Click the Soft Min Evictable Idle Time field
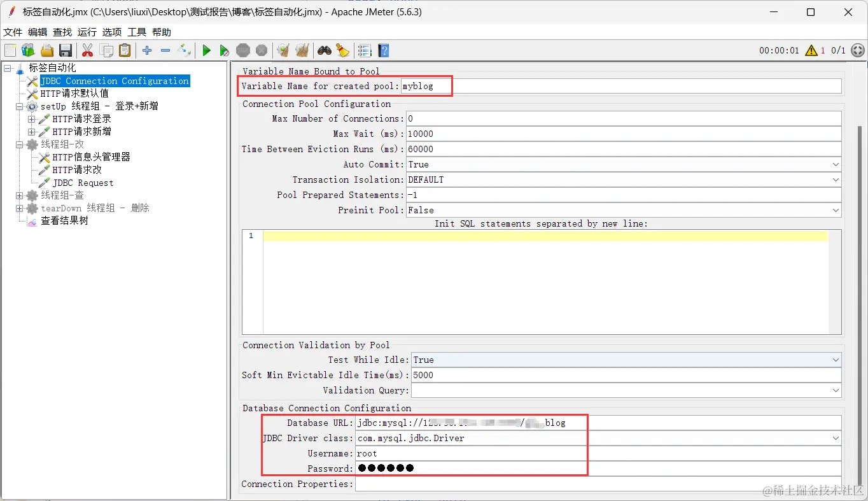This screenshot has width=868, height=501. click(626, 375)
